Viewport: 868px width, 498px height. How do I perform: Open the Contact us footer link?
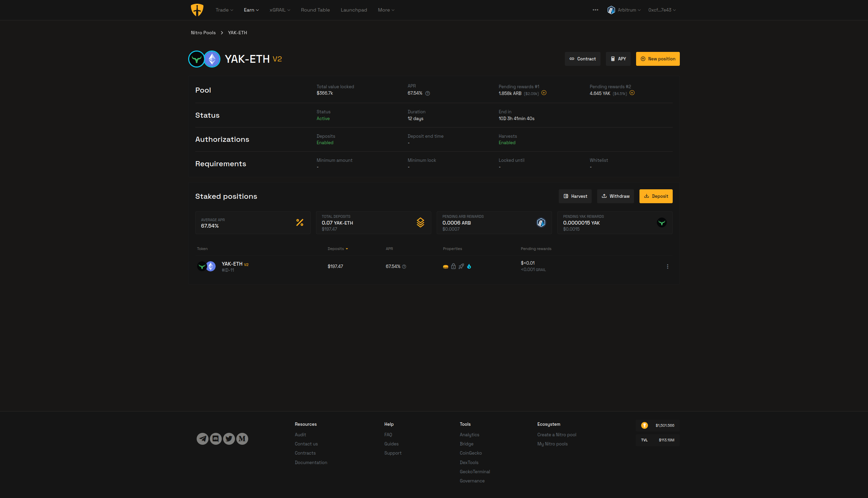306,444
